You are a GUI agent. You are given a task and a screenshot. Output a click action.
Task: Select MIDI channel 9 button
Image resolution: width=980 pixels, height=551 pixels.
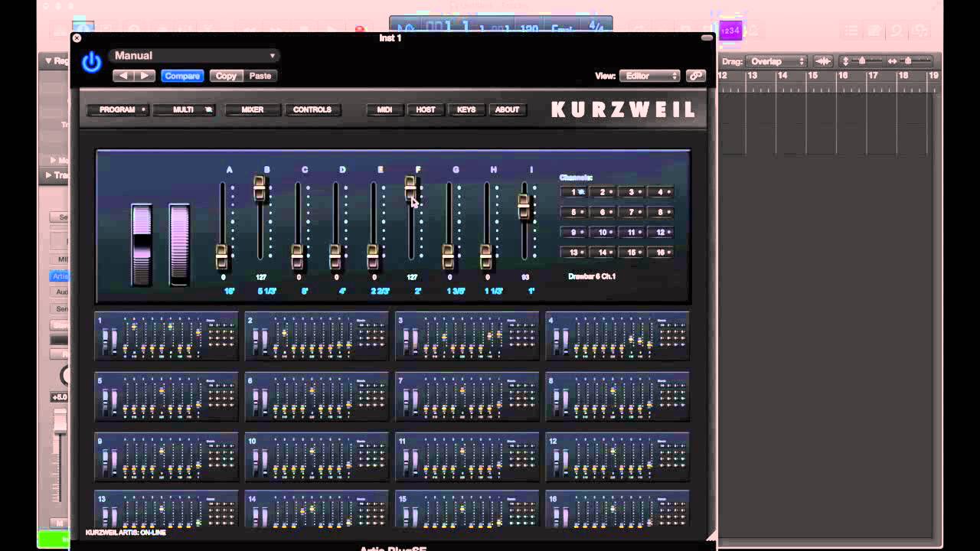click(574, 232)
